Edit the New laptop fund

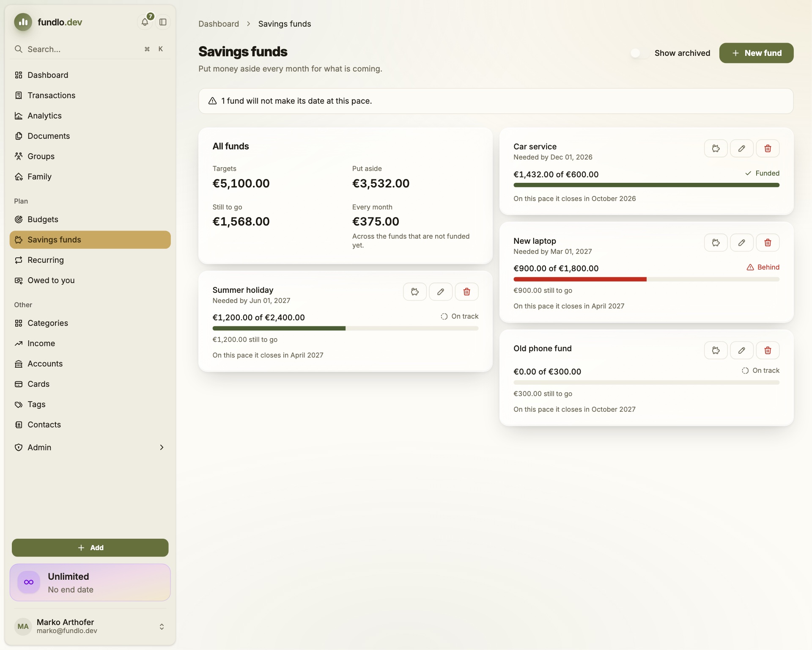pos(742,243)
